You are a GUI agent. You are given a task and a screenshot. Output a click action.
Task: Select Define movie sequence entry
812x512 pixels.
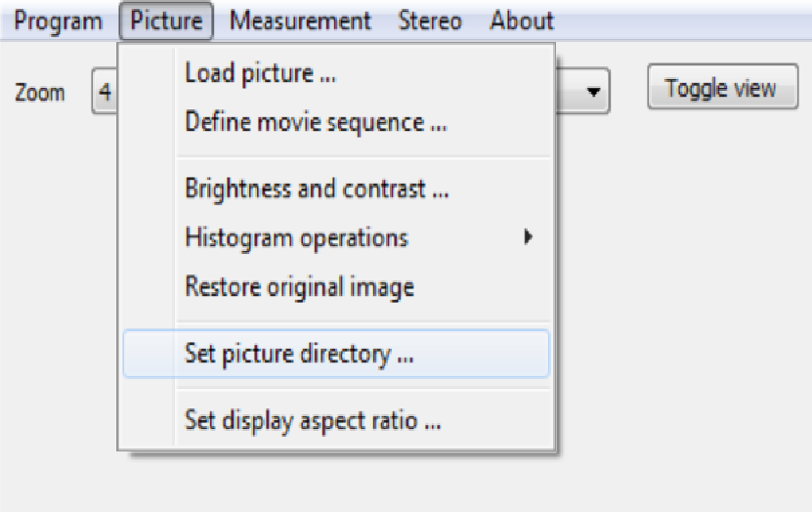(x=316, y=123)
